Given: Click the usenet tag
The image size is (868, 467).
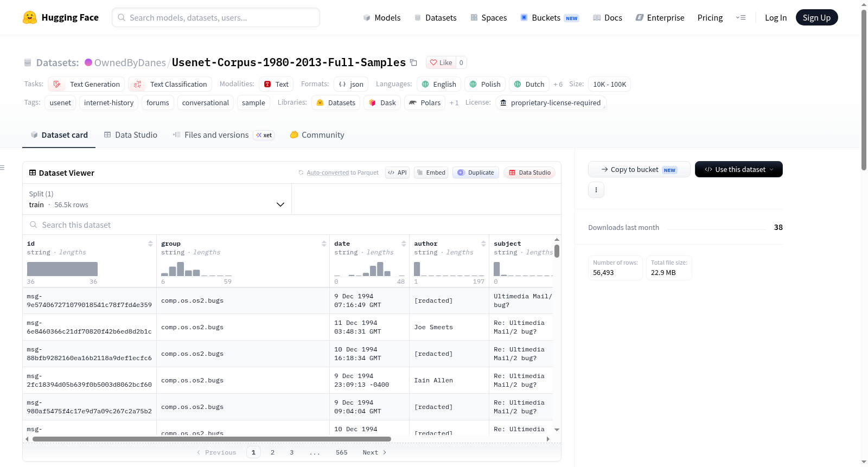Looking at the screenshot, I should pyautogui.click(x=60, y=103).
